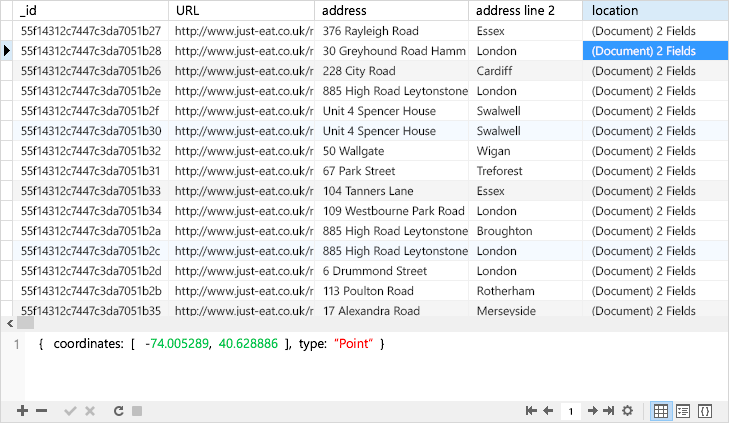Screen dimensions: 729x423
Task: Select the 228 City Road address cell
Action: (x=393, y=71)
